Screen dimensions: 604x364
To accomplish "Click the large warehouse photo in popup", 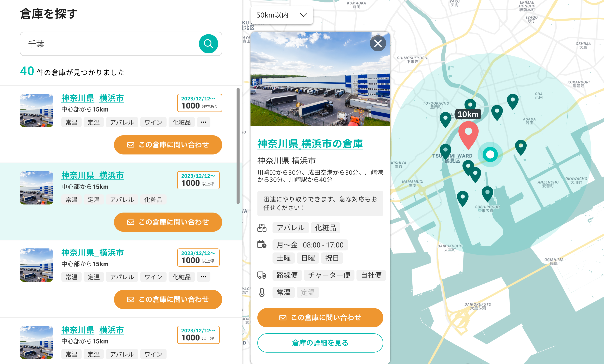I will click(320, 79).
